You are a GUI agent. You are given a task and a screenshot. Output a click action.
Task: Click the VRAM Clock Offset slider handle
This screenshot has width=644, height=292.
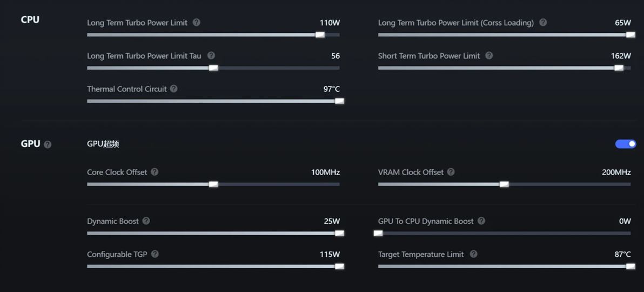click(x=504, y=184)
